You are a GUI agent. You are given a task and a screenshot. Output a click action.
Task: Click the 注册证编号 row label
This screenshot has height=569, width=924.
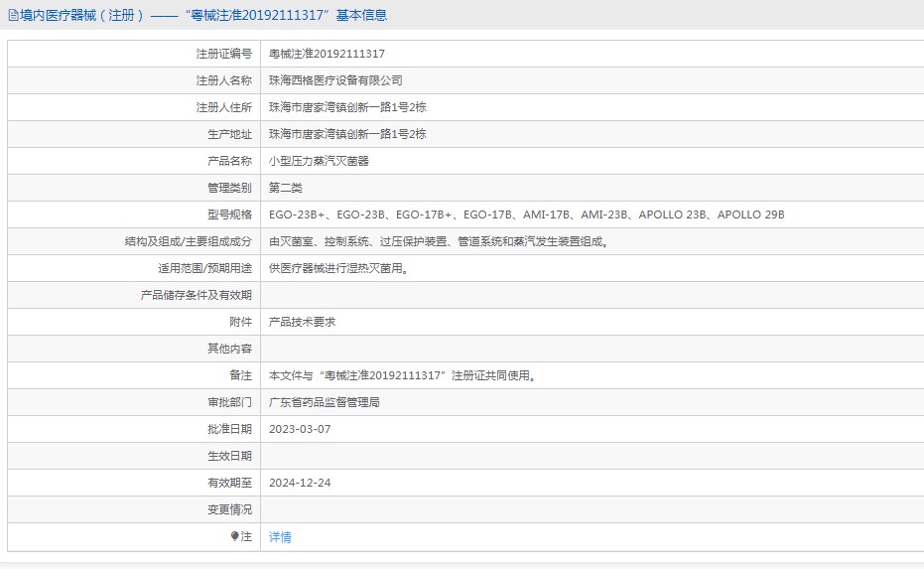click(224, 54)
